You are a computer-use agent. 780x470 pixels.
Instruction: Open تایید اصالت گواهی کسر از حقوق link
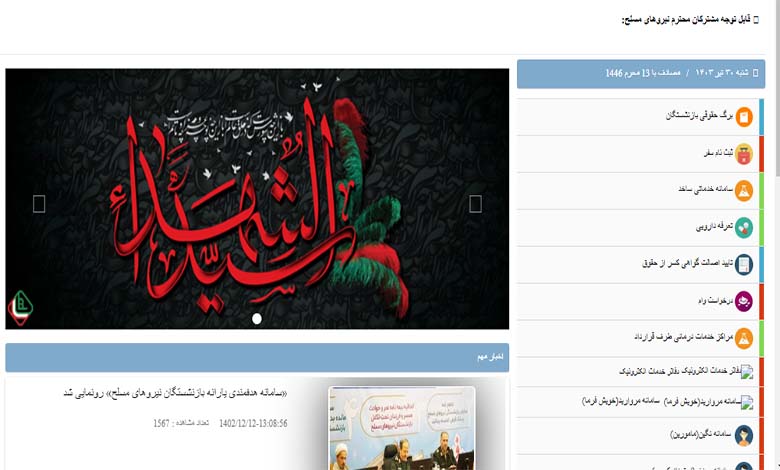point(687,263)
